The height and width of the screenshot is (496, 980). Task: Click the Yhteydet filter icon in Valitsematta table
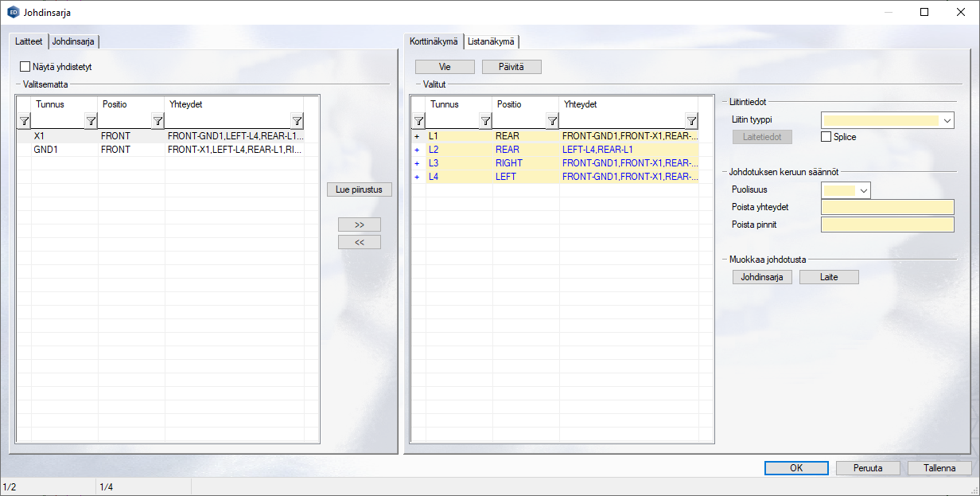297,121
